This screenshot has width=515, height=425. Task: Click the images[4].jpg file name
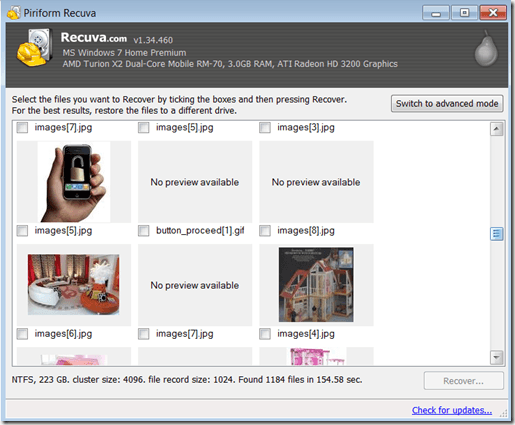[x=306, y=334]
